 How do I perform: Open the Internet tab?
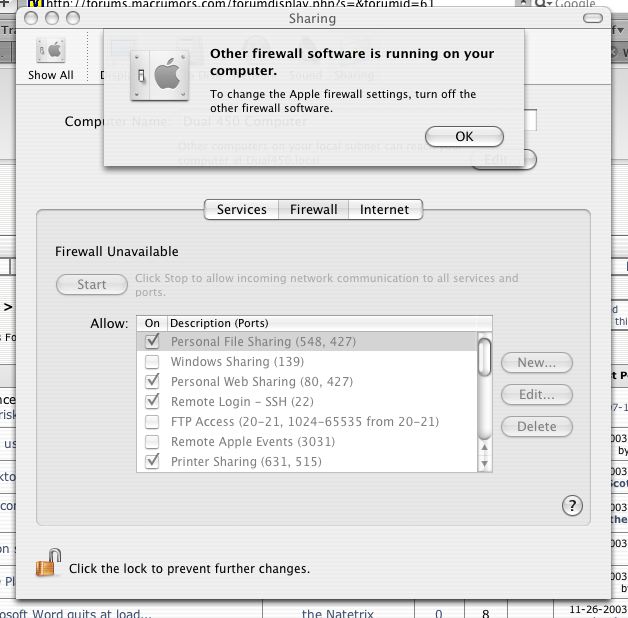pos(384,209)
